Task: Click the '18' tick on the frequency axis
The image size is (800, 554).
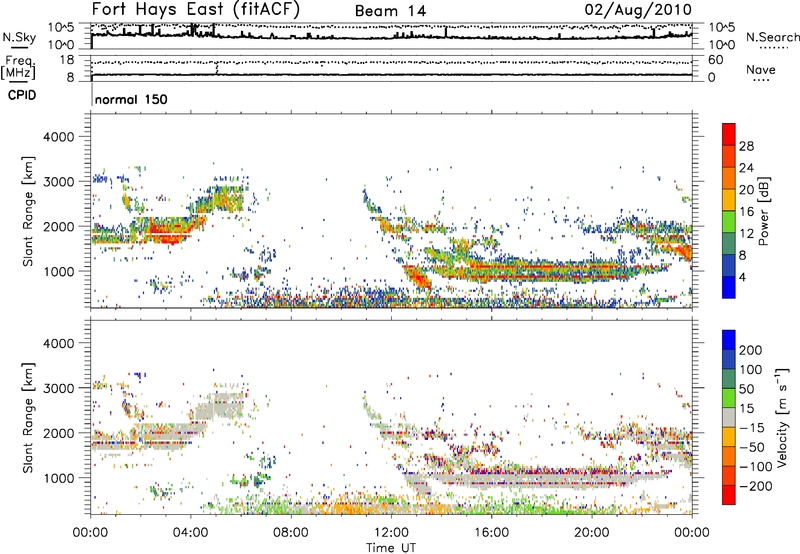Action: click(x=67, y=60)
